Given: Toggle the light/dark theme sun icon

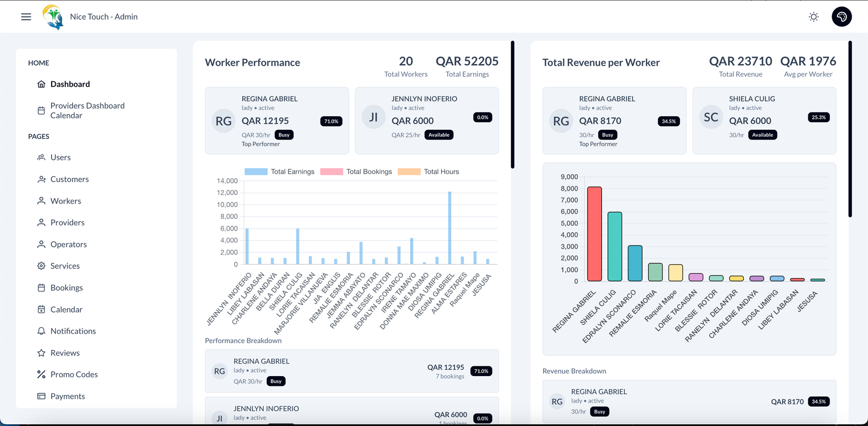Looking at the screenshot, I should point(813,17).
